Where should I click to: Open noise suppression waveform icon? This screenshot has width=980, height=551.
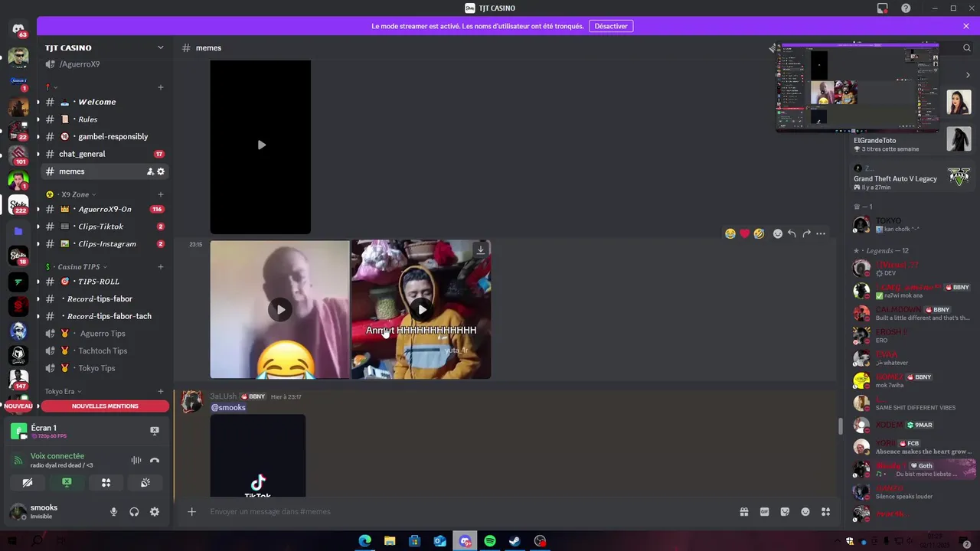(x=136, y=460)
